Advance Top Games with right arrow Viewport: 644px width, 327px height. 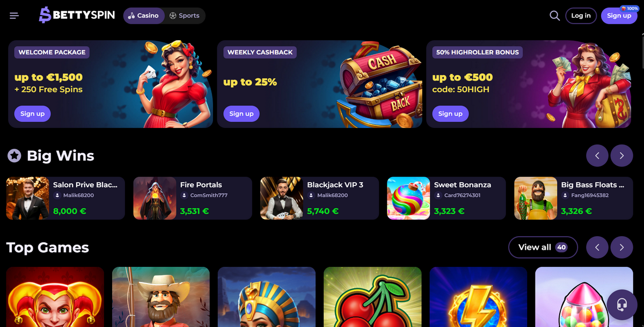(x=621, y=248)
